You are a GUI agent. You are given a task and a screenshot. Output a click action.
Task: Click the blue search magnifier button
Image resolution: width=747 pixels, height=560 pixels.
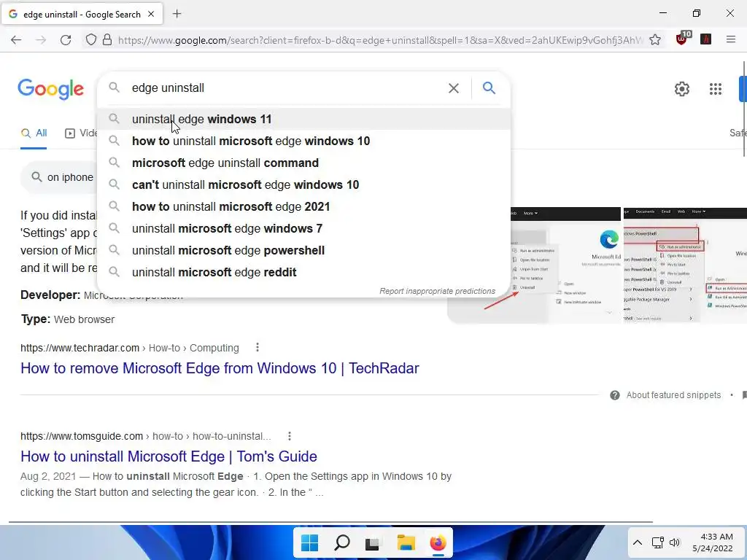point(489,88)
